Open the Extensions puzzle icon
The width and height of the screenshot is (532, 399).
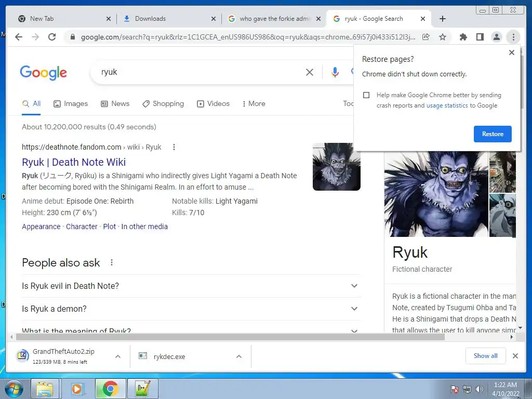(463, 37)
